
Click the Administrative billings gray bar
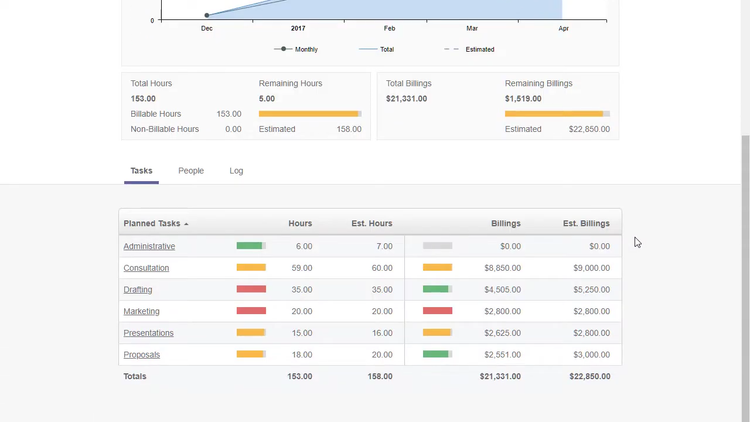click(437, 246)
